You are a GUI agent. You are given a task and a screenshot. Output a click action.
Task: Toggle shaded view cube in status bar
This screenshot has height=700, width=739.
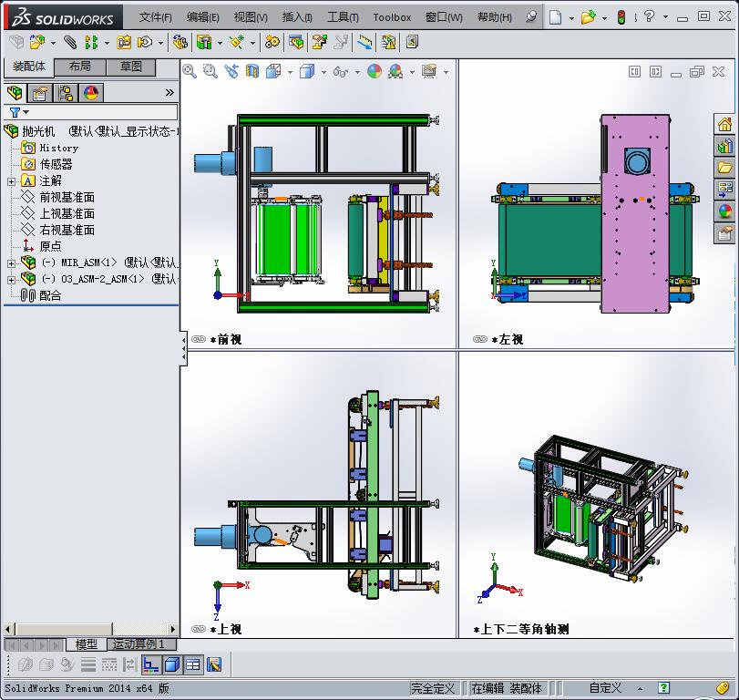170,664
